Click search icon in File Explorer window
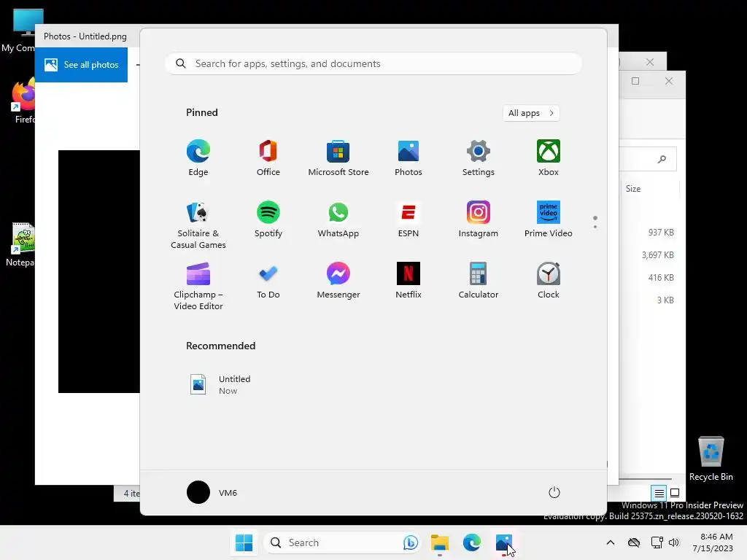Screen dimensions: 747x560 coord(662,159)
